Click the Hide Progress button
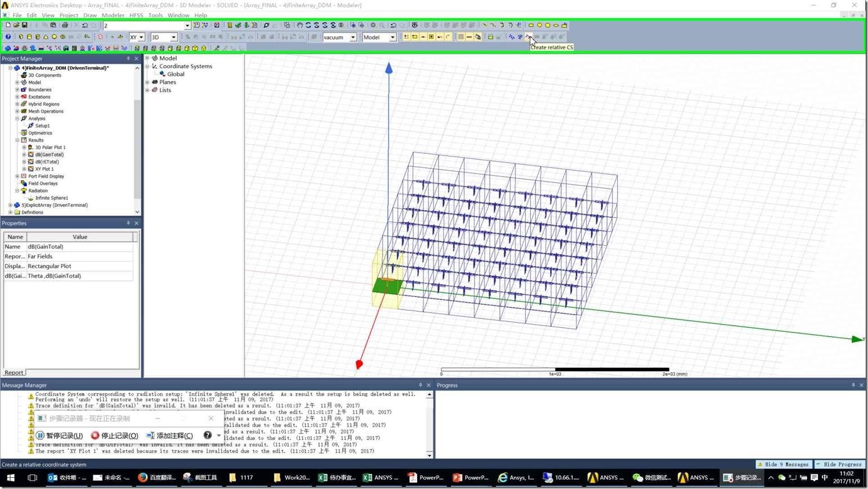The height and width of the screenshot is (489, 868). pos(839,464)
